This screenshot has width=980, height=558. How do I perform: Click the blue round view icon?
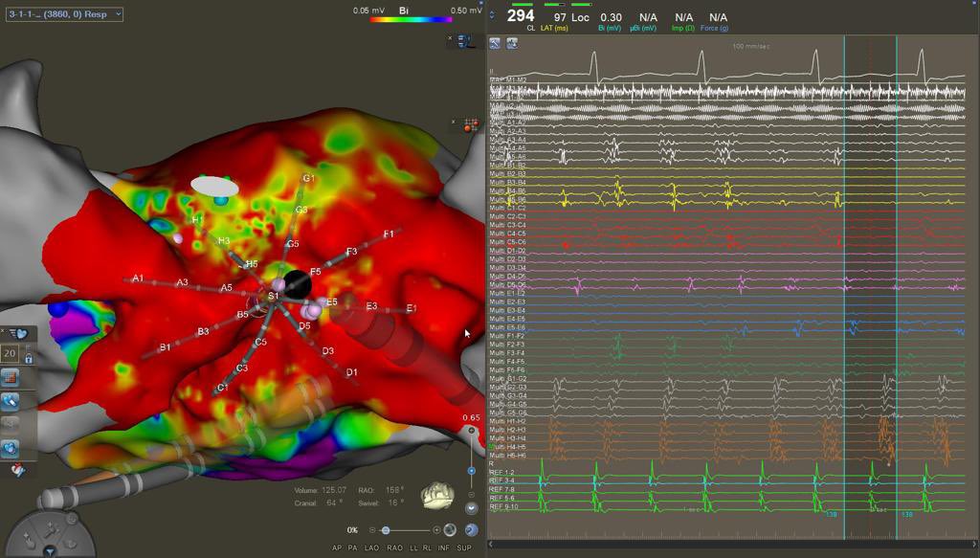[471, 530]
